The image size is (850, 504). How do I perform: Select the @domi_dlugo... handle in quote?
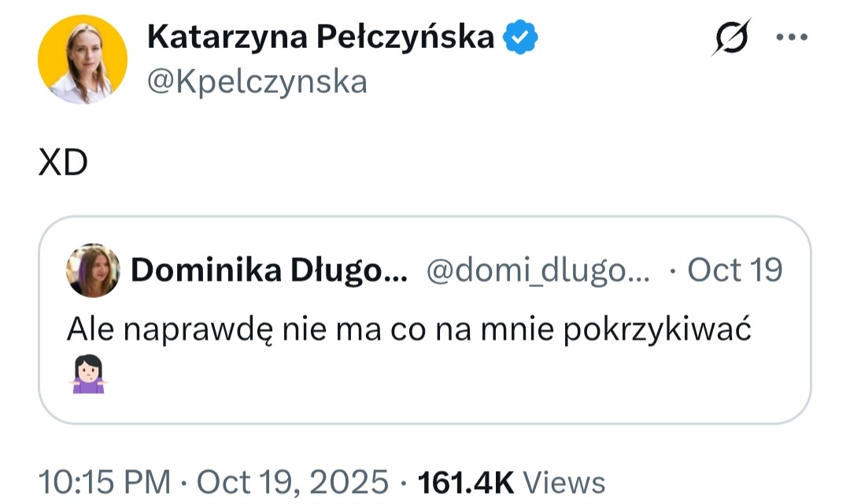coord(538,270)
